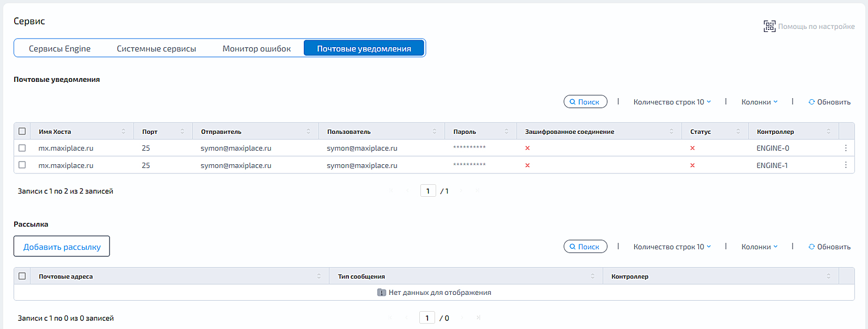This screenshot has width=868, height=329.
Task: Click mx.maxiplace.ru host in ENGINE-0 row
Action: point(66,148)
